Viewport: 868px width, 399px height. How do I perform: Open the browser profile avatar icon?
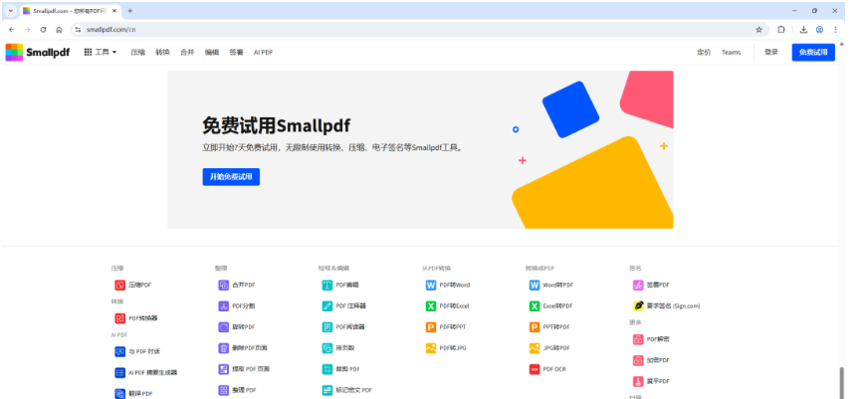pos(820,30)
